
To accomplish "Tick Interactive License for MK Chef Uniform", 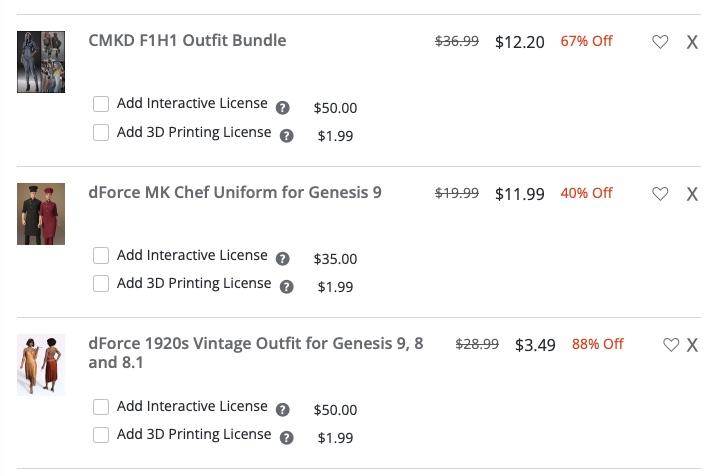I will coord(101,256).
